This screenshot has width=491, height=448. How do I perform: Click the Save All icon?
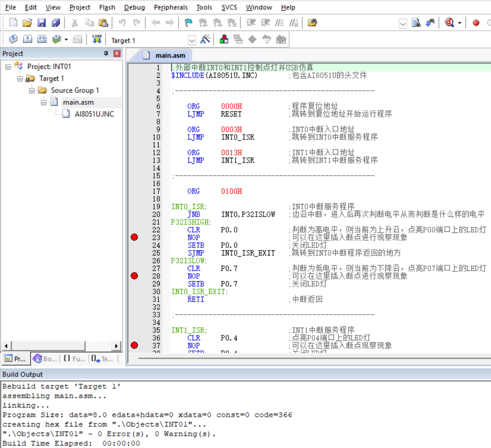(56, 23)
